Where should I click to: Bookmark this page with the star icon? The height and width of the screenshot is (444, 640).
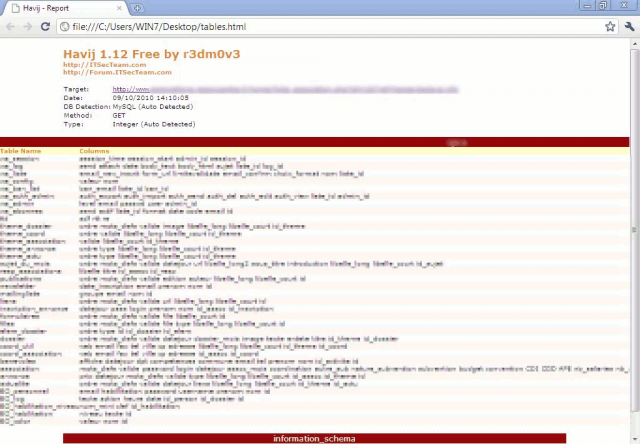(x=610, y=27)
